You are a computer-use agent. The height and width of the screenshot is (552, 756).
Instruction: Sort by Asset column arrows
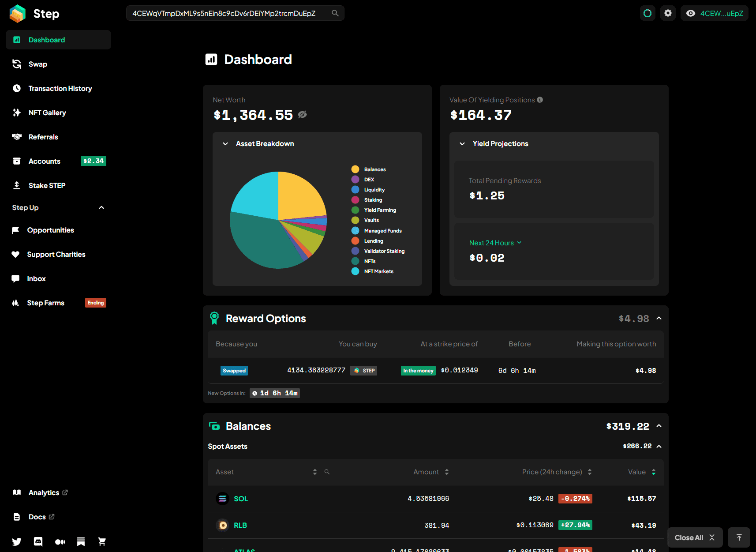coord(315,472)
